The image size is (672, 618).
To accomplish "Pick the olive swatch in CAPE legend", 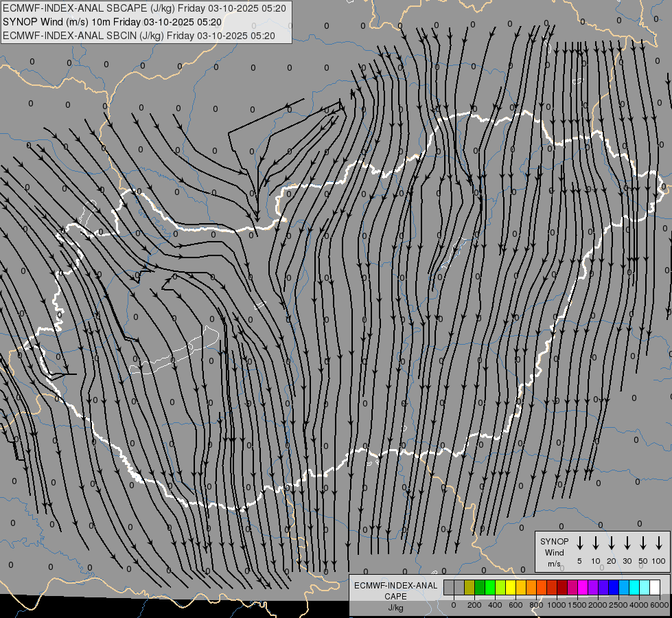I will [470, 587].
